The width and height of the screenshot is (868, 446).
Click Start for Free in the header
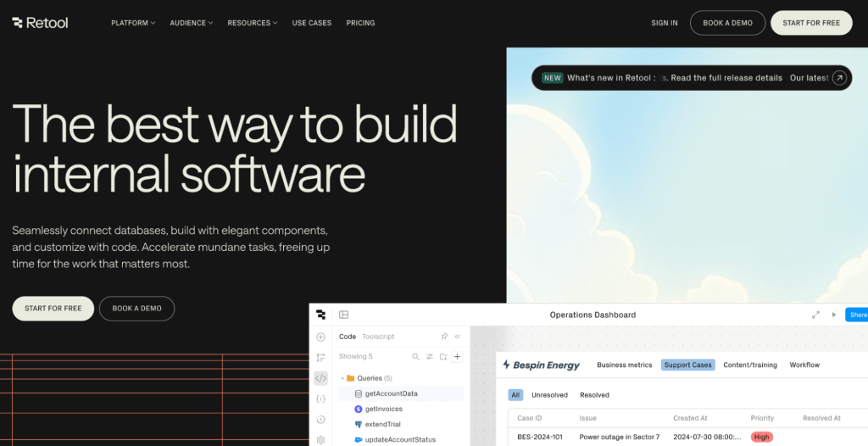(811, 23)
